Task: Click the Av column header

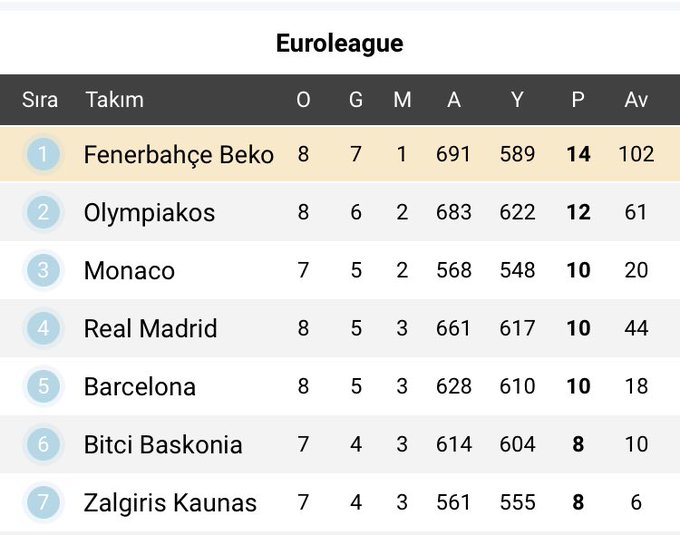Action: click(636, 100)
